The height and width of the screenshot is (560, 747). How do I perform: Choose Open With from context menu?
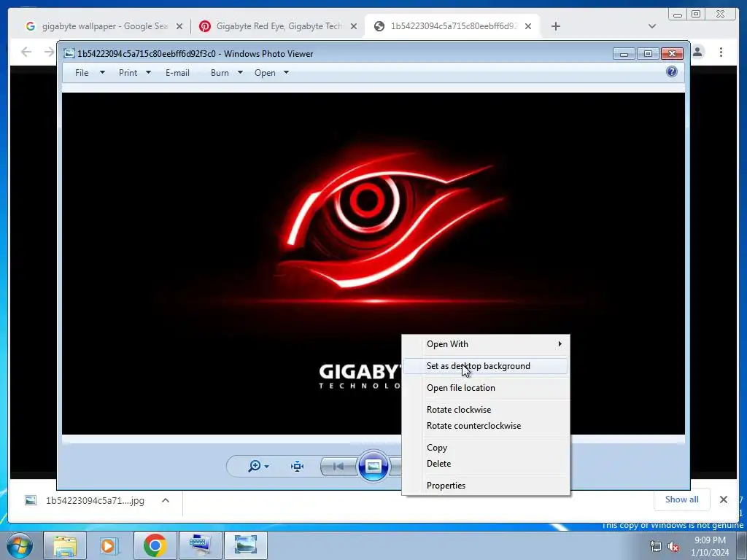coord(486,344)
